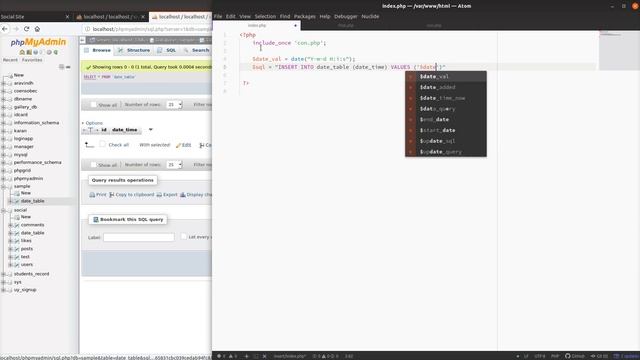The height and width of the screenshot is (360, 640).
Task: Choose $end_date autocomplete suggestion
Action: pos(446,120)
